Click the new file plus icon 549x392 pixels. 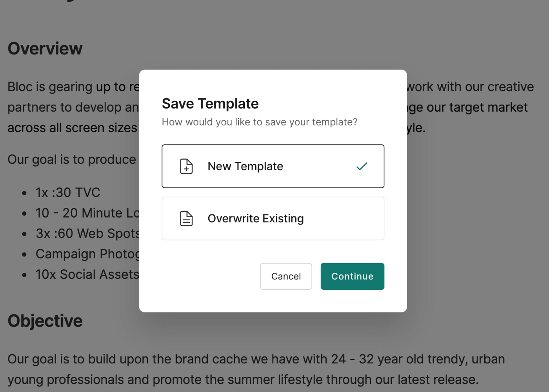coord(186,167)
